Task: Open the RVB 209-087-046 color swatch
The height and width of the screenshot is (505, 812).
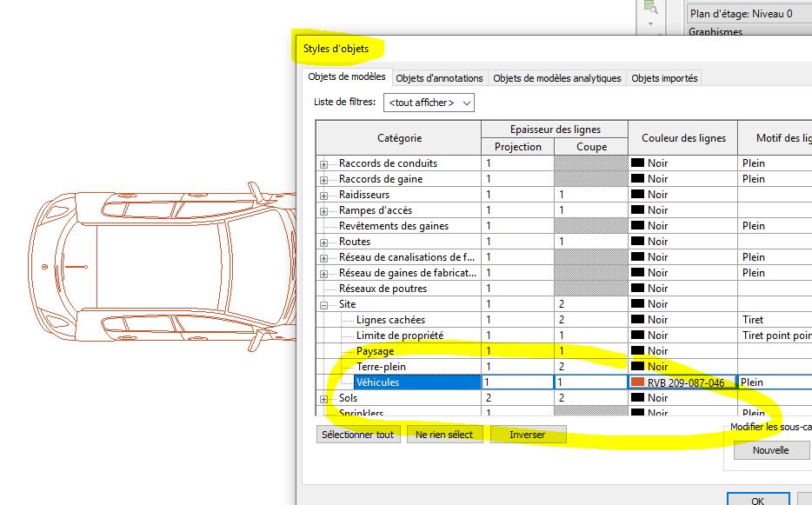Action: [x=639, y=382]
